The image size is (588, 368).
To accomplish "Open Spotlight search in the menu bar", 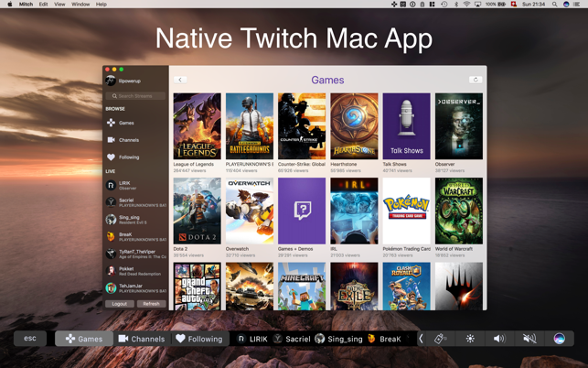I will pos(554,5).
